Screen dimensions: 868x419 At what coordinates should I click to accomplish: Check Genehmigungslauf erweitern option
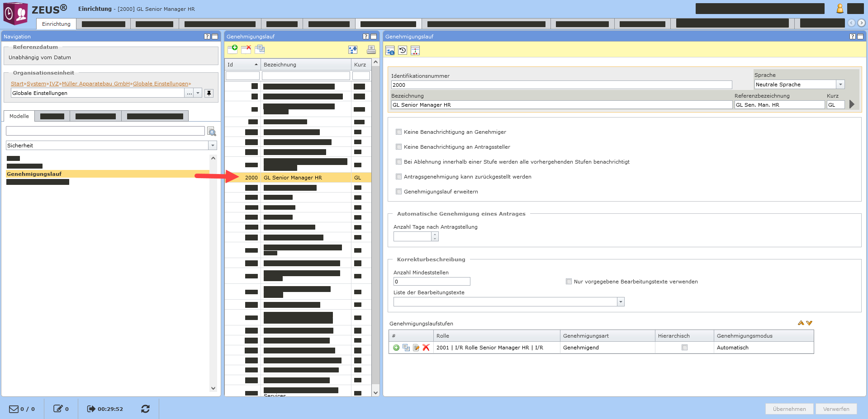(398, 192)
